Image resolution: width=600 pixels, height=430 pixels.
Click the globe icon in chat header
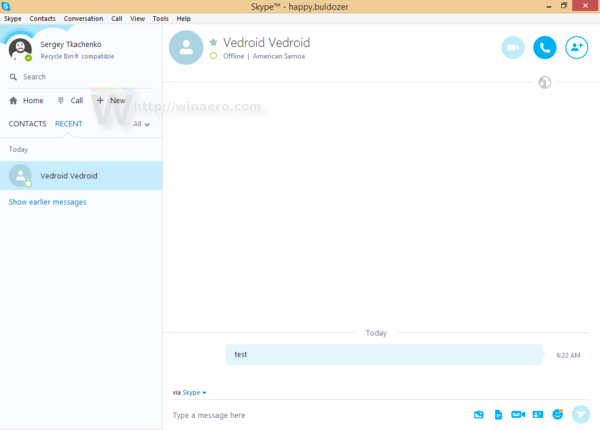(545, 82)
